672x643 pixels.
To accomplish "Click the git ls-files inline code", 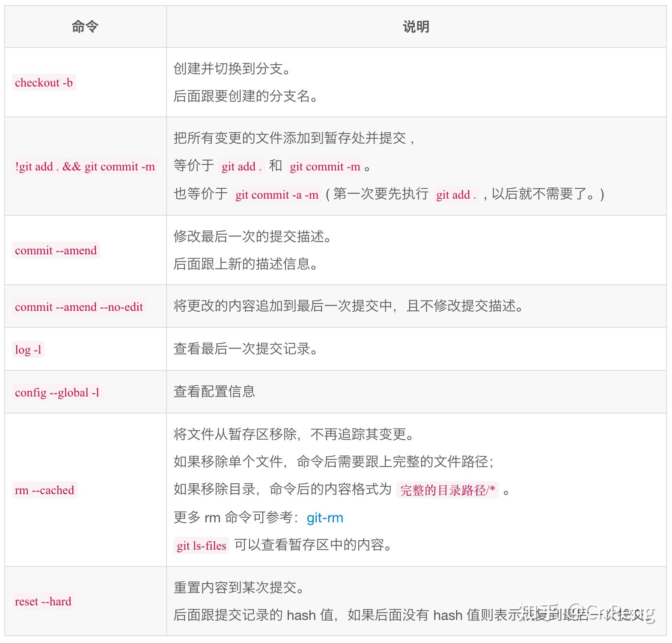I will pyautogui.click(x=201, y=545).
